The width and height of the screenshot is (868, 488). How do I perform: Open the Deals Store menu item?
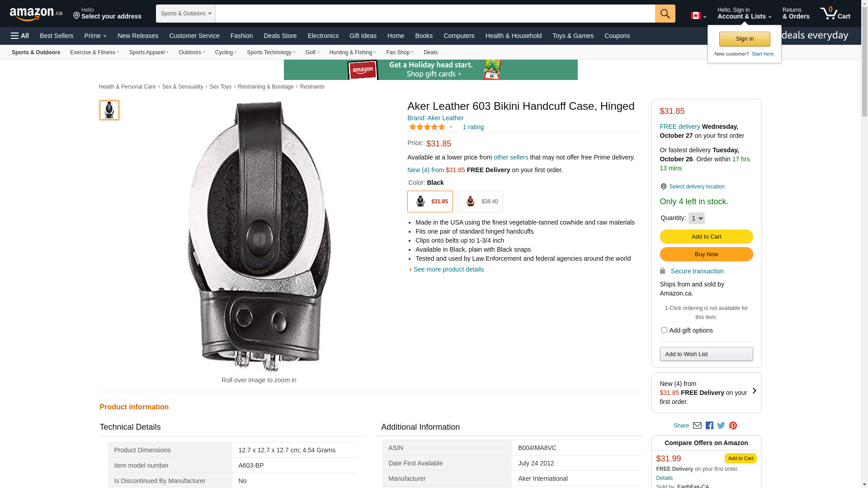(x=280, y=36)
